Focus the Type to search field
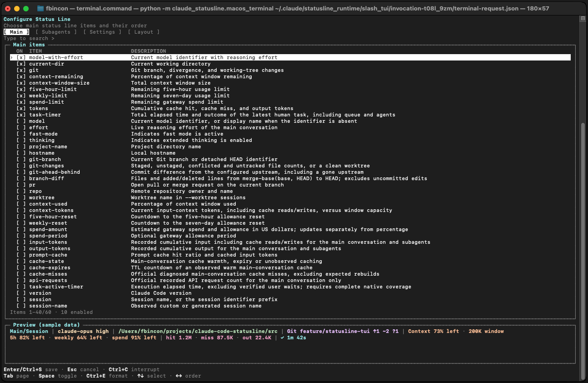This screenshot has width=588, height=383. [x=29, y=39]
